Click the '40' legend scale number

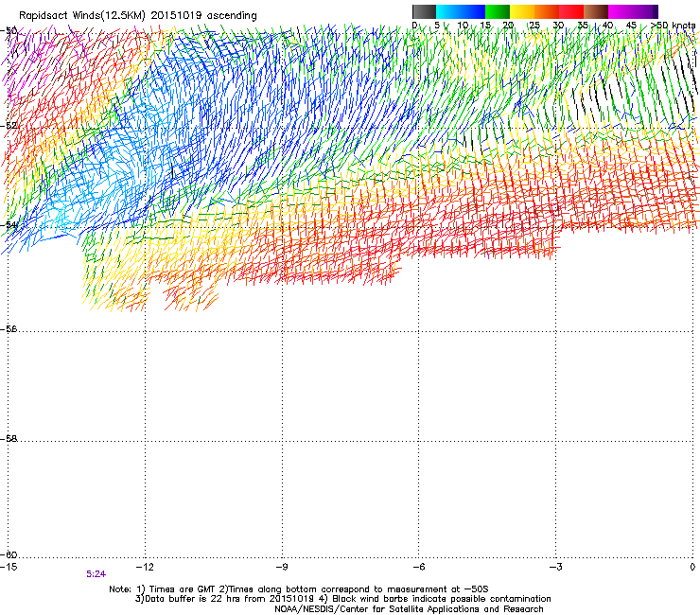607,26
